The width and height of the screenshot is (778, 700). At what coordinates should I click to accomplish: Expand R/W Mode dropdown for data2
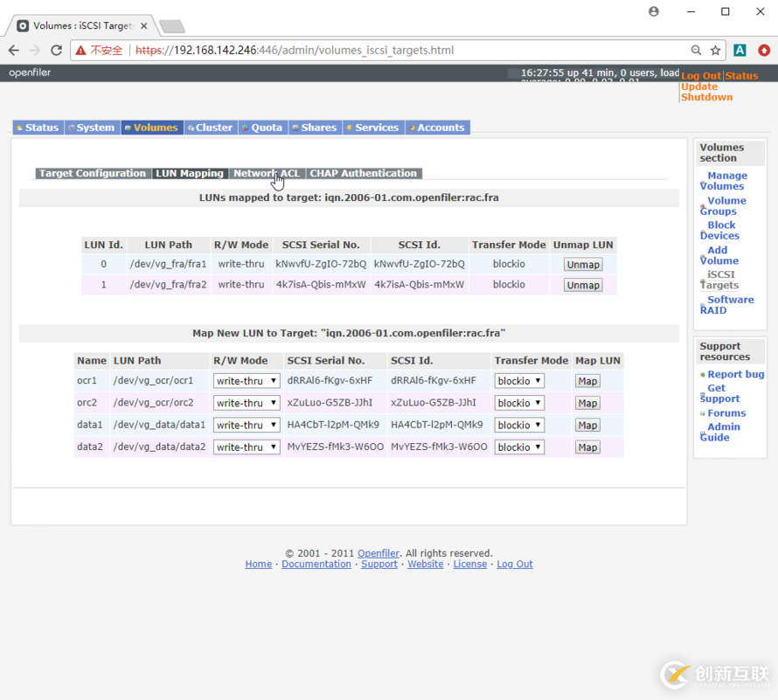pos(247,447)
